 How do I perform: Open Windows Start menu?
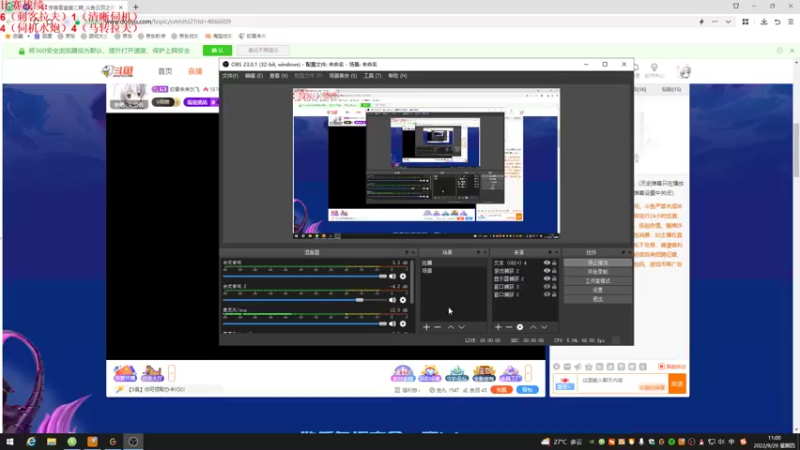(x=10, y=442)
